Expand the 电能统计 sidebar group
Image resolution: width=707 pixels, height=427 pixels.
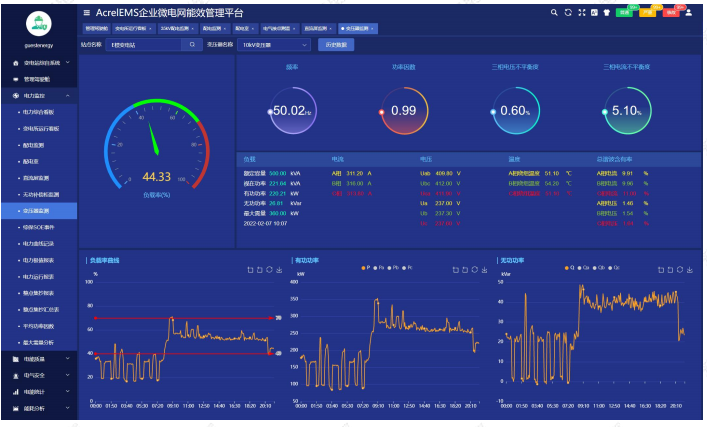[68, 391]
